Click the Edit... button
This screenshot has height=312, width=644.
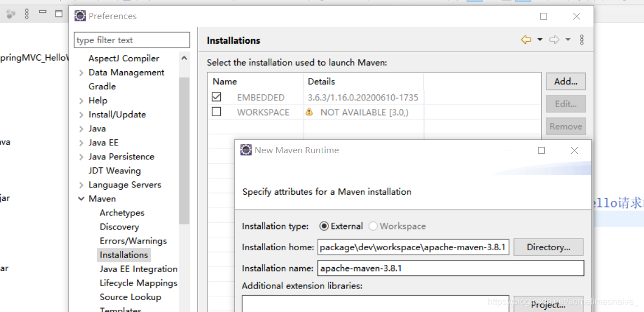(x=566, y=104)
